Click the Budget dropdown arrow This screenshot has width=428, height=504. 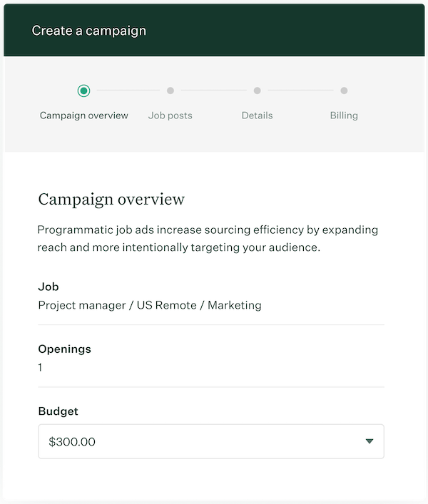(370, 441)
